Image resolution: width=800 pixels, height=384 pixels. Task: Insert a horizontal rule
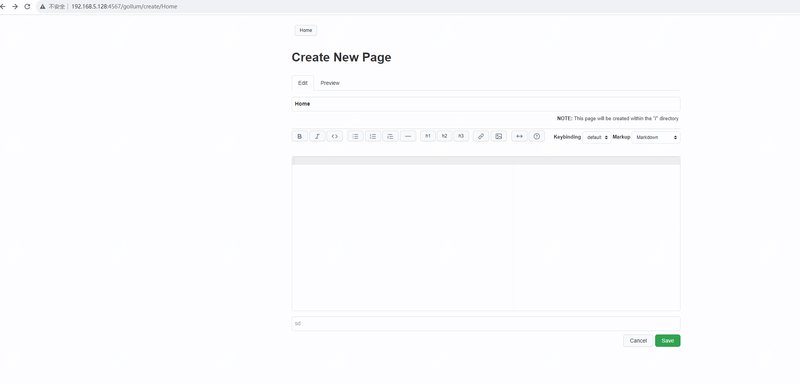pyautogui.click(x=408, y=137)
